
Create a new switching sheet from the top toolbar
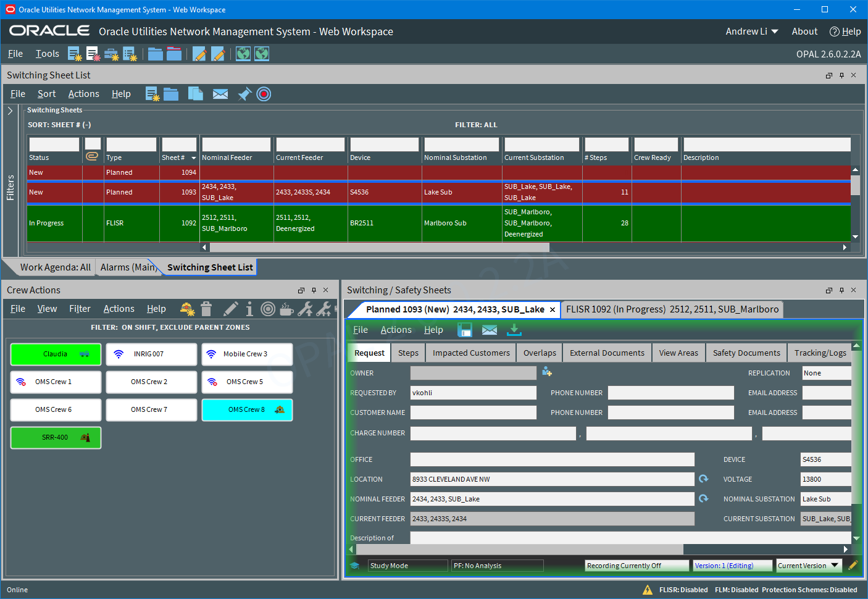(75, 54)
